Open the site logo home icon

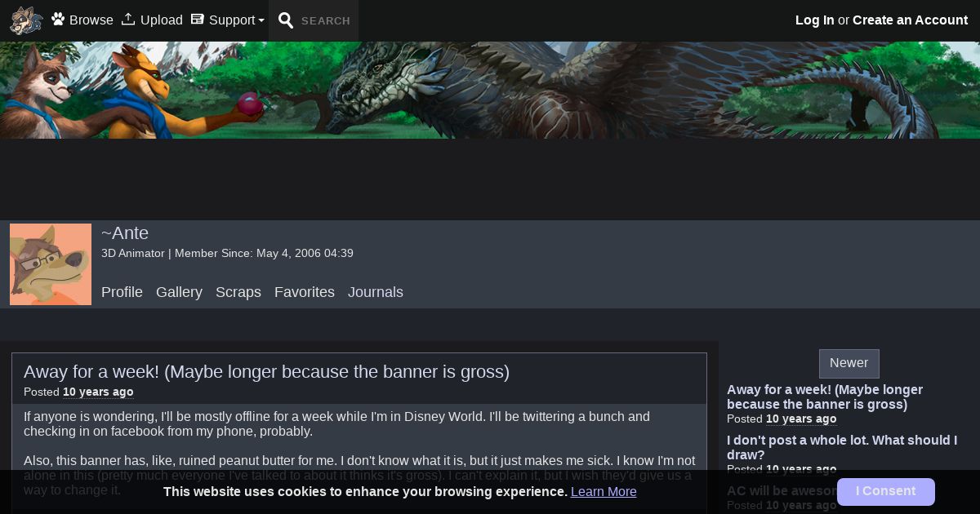click(26, 20)
